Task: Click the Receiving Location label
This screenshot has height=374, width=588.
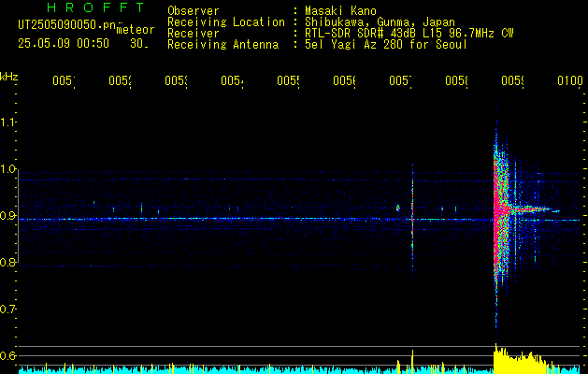Action: point(226,22)
